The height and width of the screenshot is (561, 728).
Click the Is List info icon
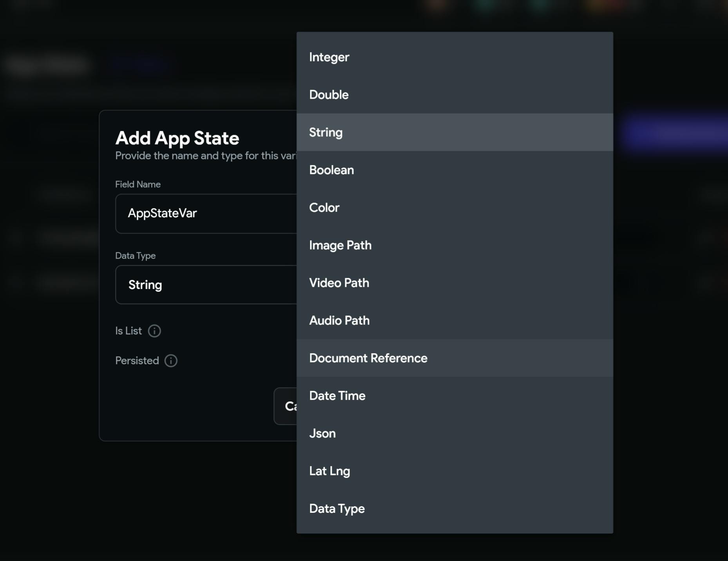coord(154,331)
